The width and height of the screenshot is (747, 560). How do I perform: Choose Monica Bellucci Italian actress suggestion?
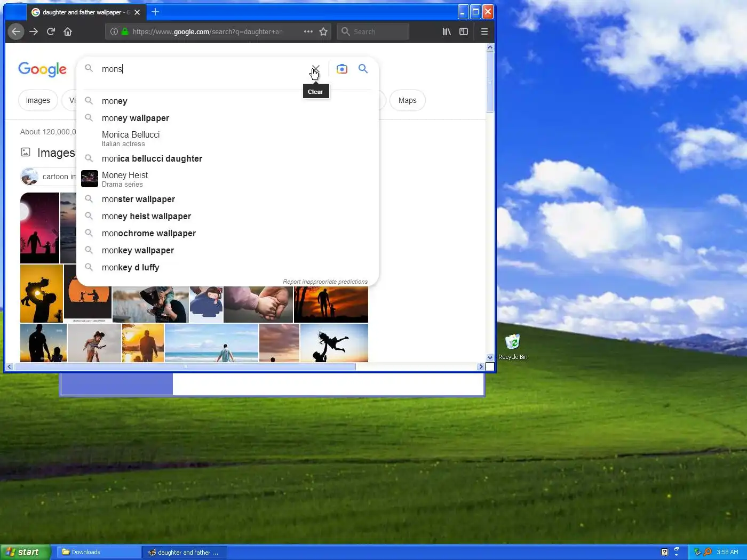click(x=228, y=139)
